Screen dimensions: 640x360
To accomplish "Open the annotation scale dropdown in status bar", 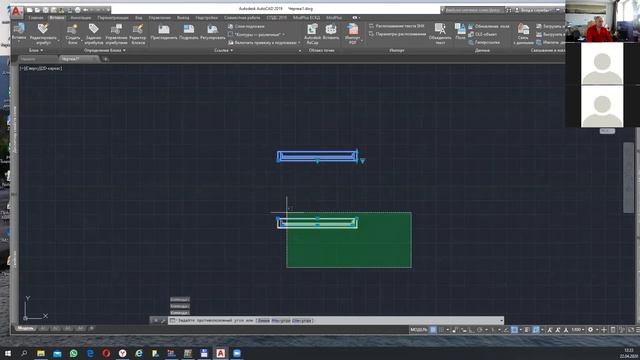I will click(578, 329).
